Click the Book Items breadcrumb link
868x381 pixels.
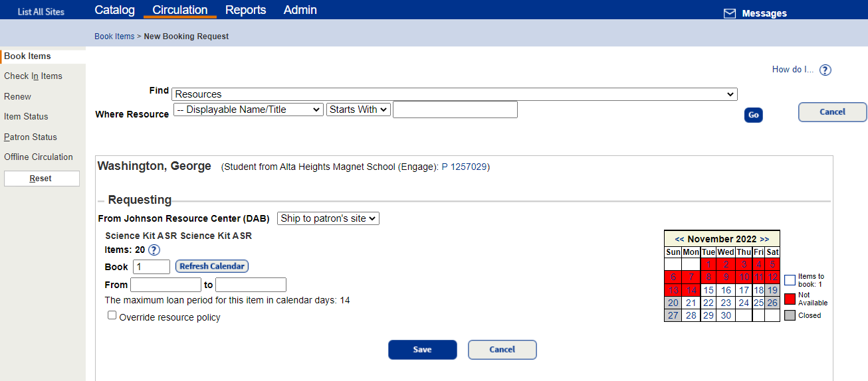114,37
